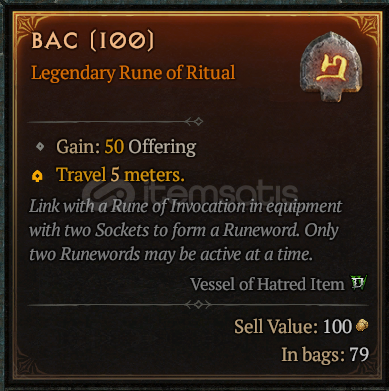Click the Bac rune stone icon

coord(331,67)
